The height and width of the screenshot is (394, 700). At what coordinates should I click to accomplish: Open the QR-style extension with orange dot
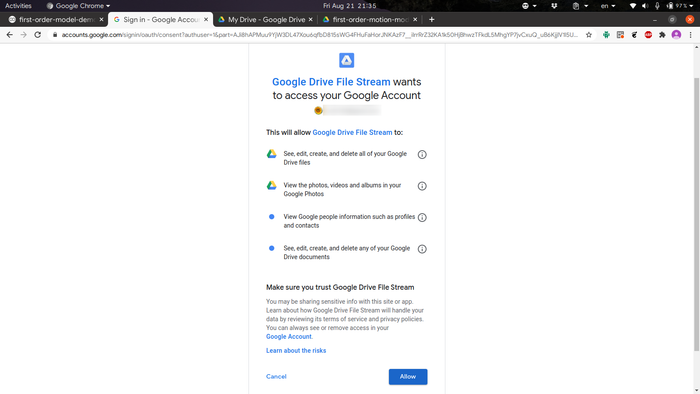coord(620,35)
